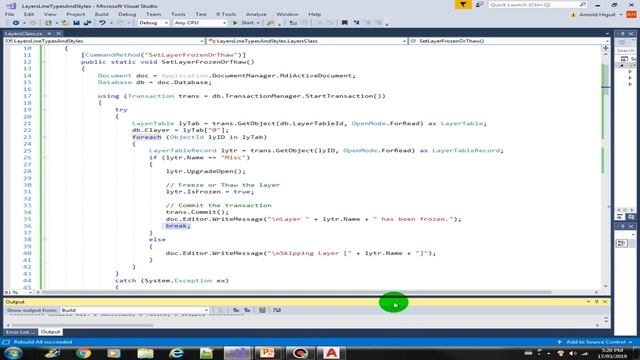The height and width of the screenshot is (360, 640).
Task: Open AutoCAD red A taskbar icon
Action: coord(331,353)
